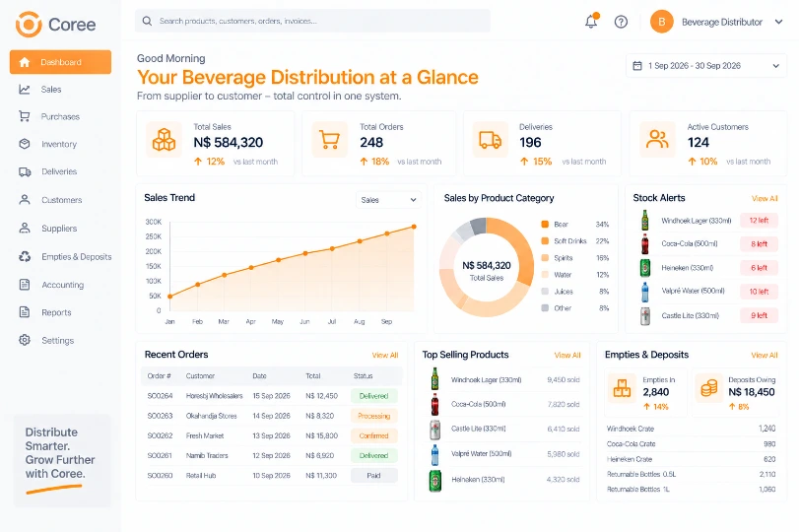Click the Status column header
The width and height of the screenshot is (799, 532).
364,376
